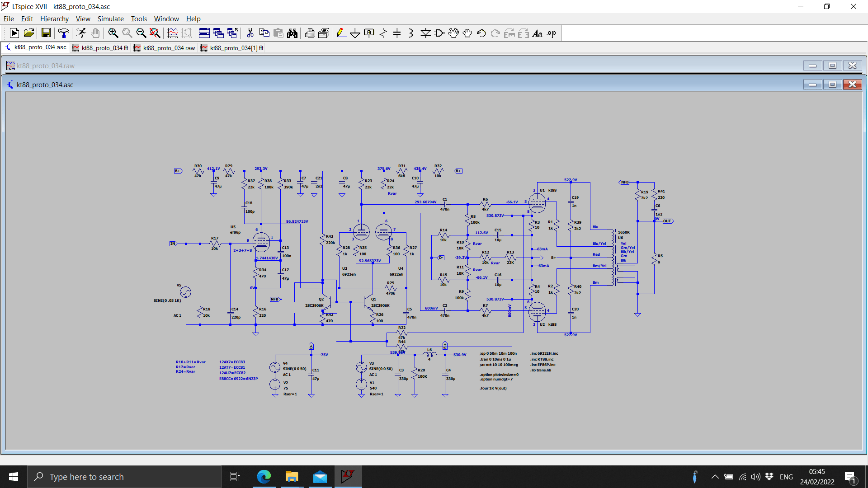The width and height of the screenshot is (868, 488).
Task: Open the Component (gate) picker icon
Action: (x=439, y=33)
